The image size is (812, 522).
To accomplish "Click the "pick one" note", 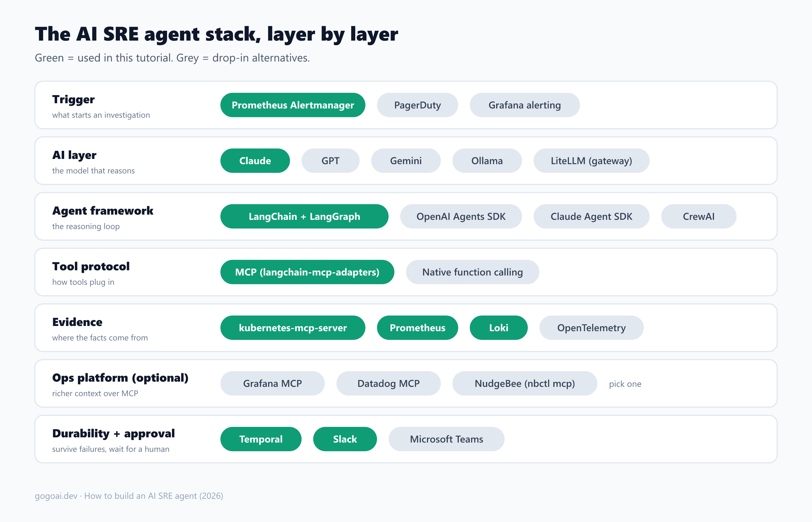I will pos(625,384).
